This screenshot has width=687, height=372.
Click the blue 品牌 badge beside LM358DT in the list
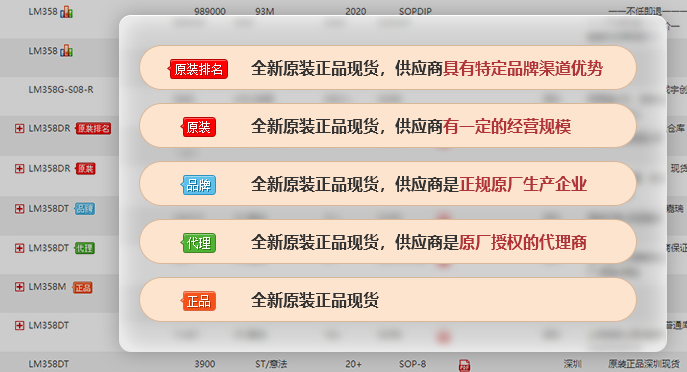[84, 209]
